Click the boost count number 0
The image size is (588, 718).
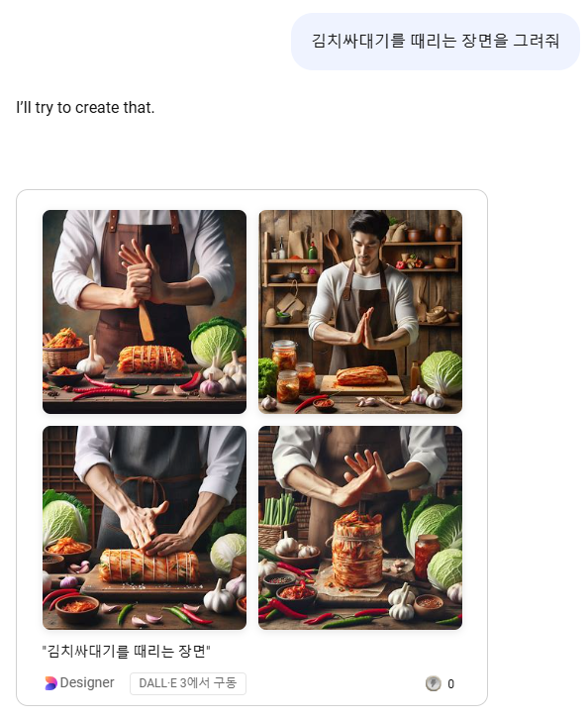point(450,683)
